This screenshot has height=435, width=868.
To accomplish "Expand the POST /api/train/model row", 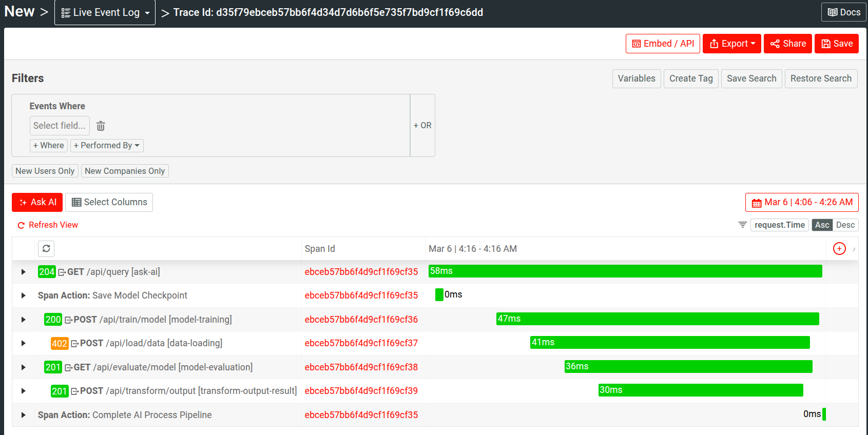I will tap(23, 320).
